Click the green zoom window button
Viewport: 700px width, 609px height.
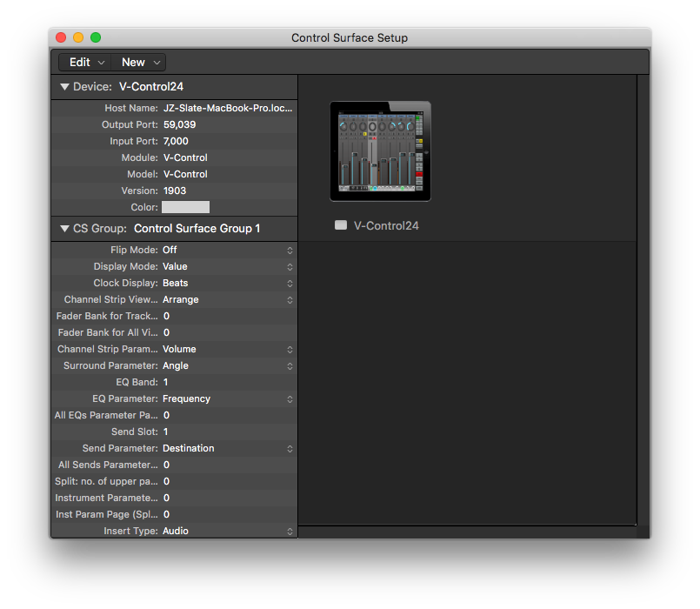tap(96, 37)
